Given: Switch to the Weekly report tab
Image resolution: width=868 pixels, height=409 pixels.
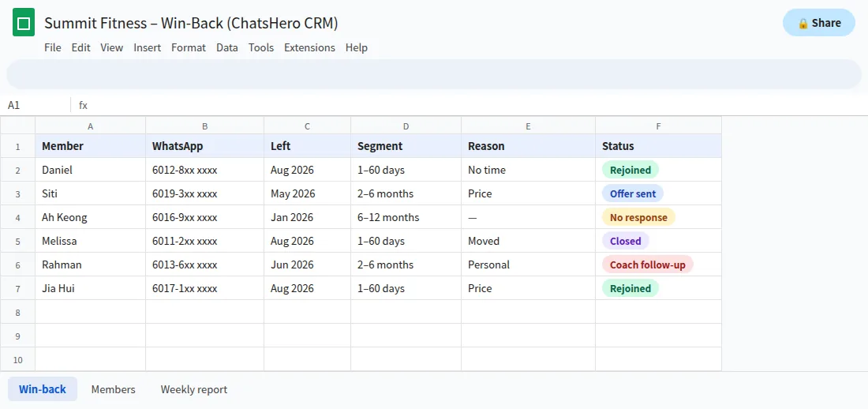Looking at the screenshot, I should tap(194, 389).
